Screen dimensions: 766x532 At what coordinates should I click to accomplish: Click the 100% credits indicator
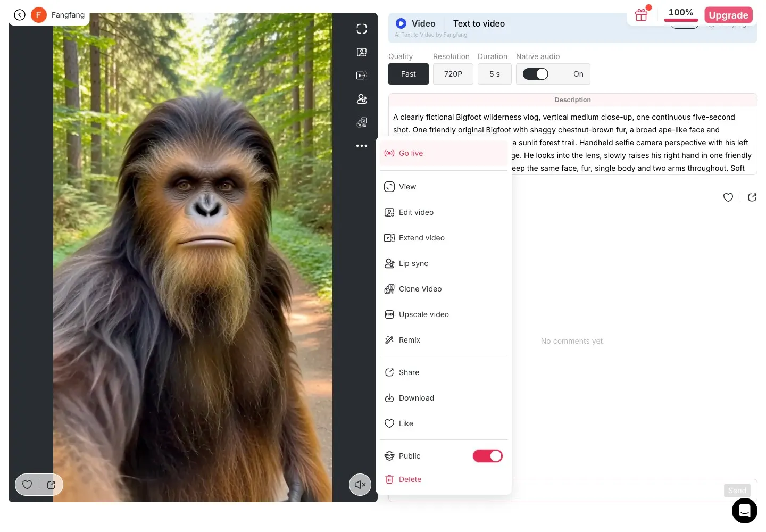click(x=681, y=14)
